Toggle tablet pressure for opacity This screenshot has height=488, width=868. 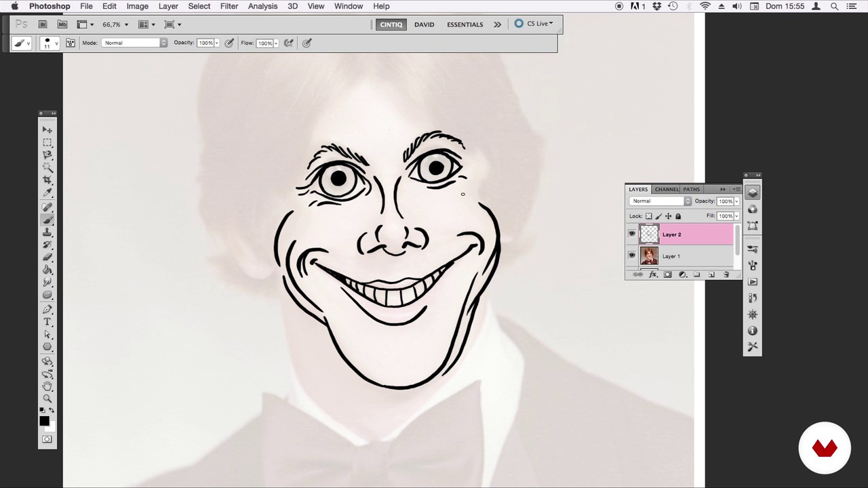point(229,43)
